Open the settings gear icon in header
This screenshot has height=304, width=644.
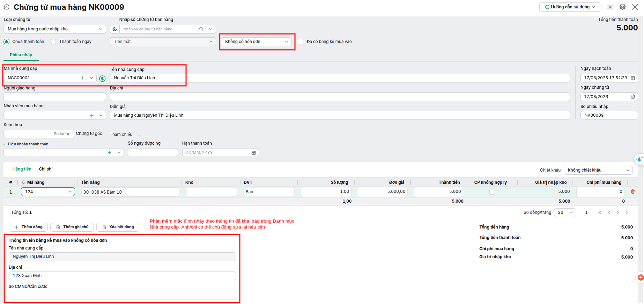tap(622, 7)
